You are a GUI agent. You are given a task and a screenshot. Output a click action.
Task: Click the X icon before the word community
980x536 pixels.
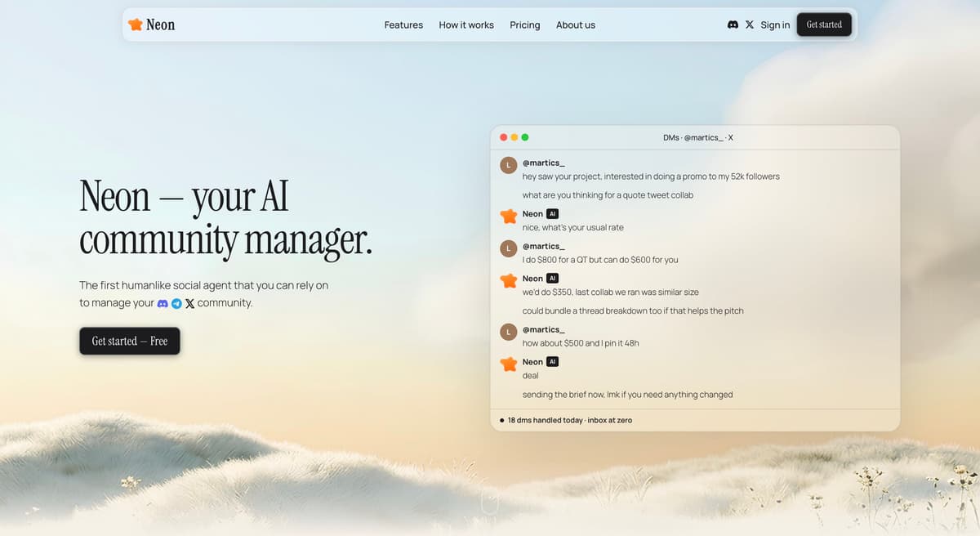(190, 303)
